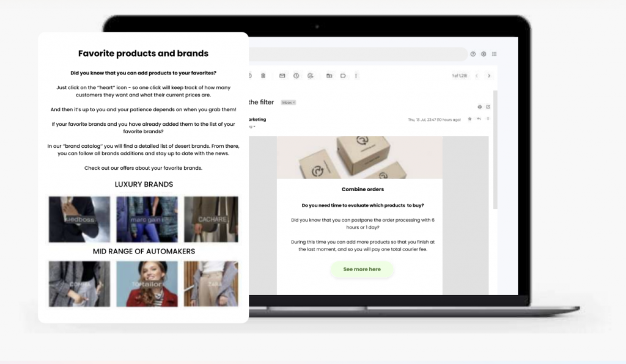Print the email with printer icon
Viewport: 626px width, 364px height.
(479, 107)
